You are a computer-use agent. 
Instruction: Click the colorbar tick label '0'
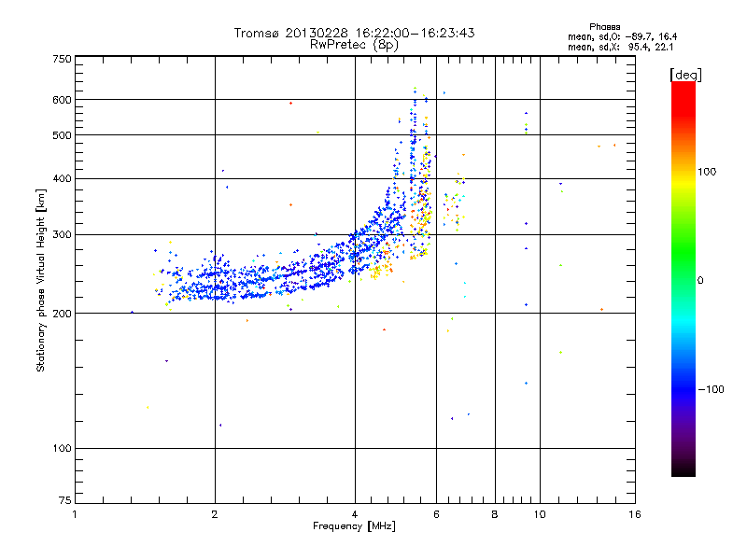699,281
